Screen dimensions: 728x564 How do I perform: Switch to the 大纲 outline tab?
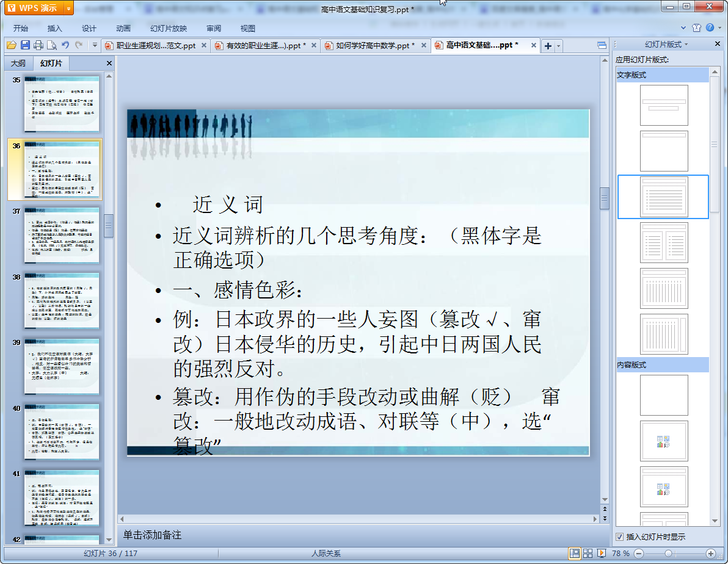tap(18, 63)
